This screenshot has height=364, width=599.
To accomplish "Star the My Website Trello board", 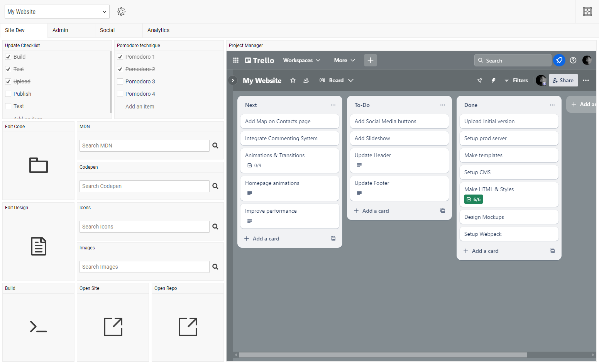I will click(x=293, y=80).
